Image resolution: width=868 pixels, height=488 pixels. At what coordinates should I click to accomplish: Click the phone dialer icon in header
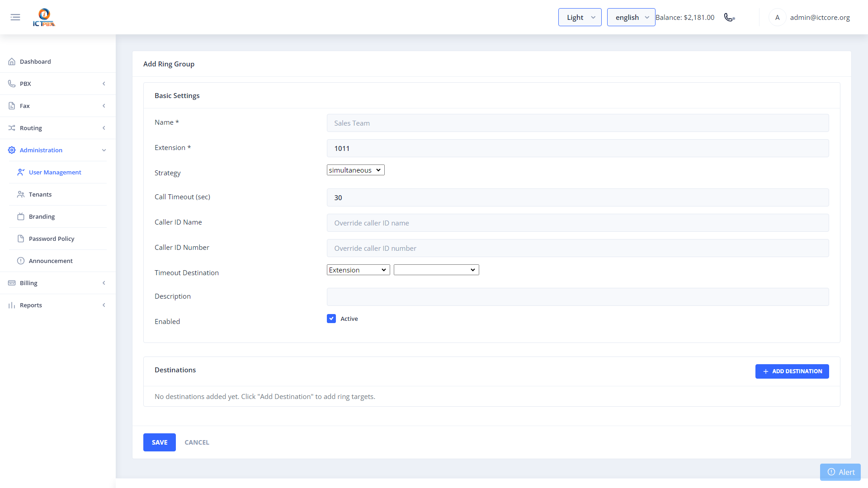click(x=729, y=17)
